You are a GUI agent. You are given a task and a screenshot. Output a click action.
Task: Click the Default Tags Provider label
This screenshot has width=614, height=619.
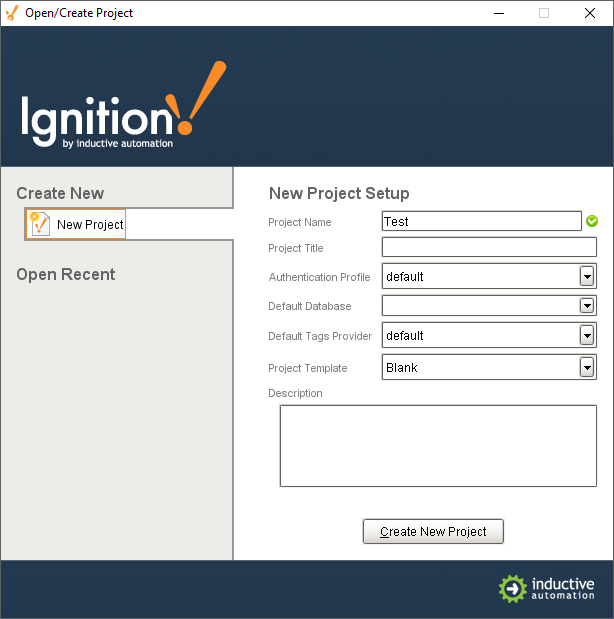tap(320, 336)
